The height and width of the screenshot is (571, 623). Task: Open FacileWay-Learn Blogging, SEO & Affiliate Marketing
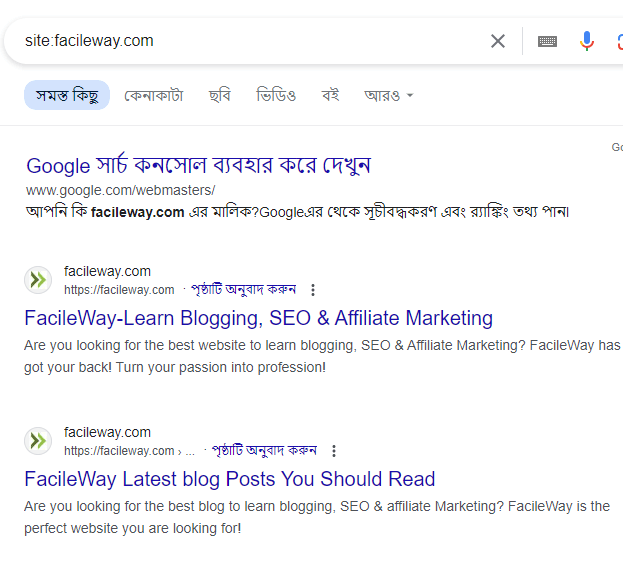pos(258,318)
